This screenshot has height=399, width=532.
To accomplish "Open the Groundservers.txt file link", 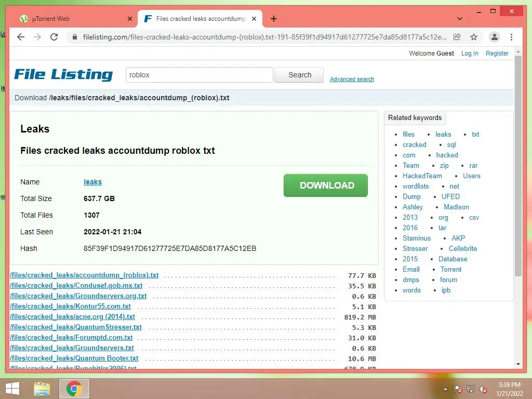I will tap(72, 348).
